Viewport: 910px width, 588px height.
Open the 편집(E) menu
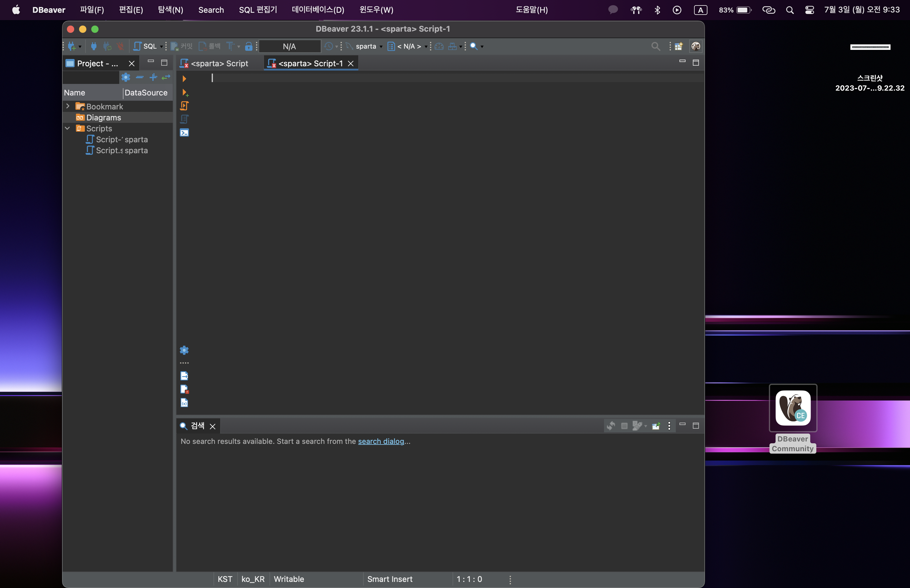pos(131,9)
